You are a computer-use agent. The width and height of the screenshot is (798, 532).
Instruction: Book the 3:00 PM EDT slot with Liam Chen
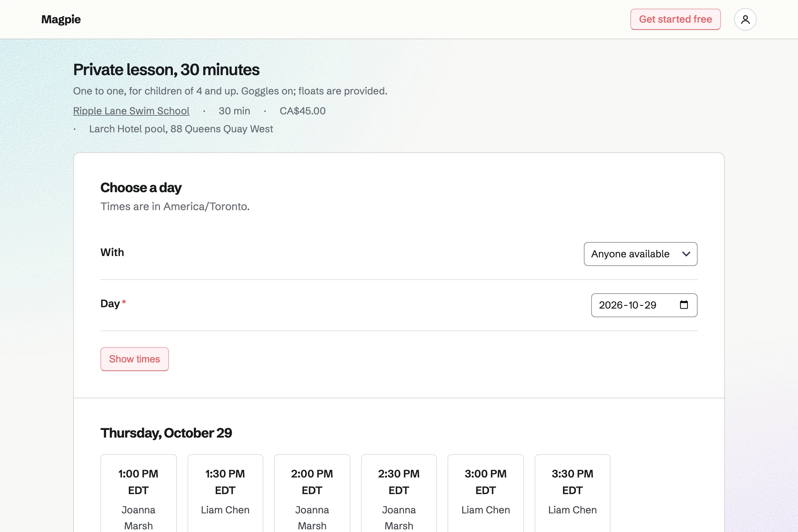click(x=485, y=493)
